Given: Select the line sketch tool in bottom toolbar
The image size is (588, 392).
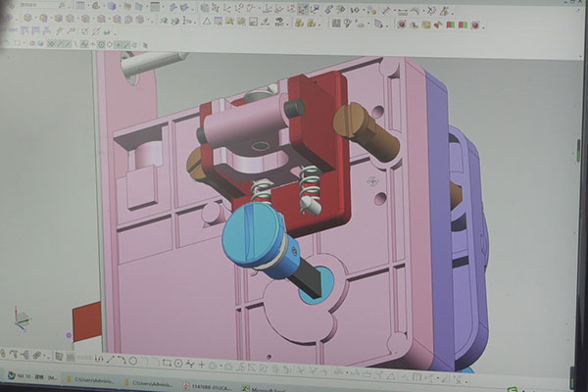Looking at the screenshot, I should 112,358.
